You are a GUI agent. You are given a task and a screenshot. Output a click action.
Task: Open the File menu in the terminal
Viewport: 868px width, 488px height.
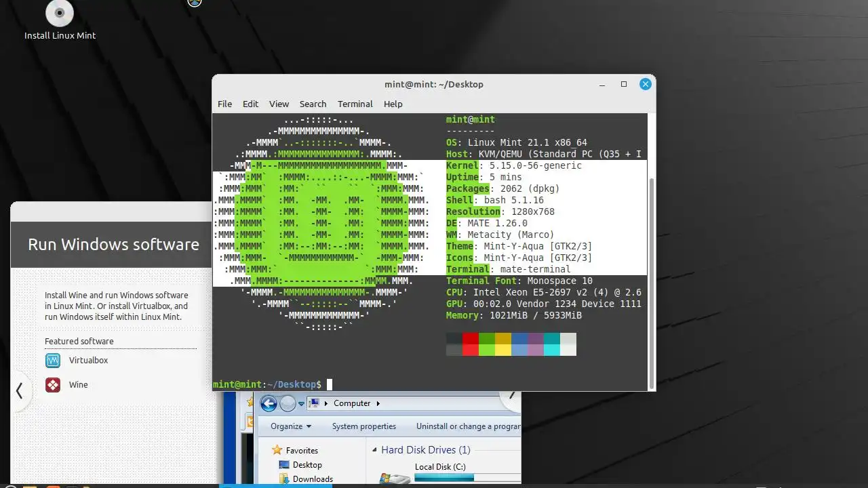[224, 104]
